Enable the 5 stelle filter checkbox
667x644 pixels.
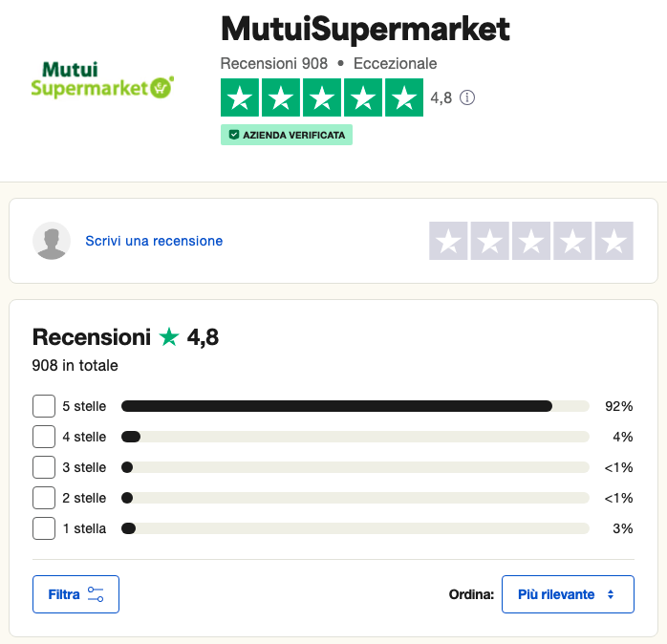[44, 406]
